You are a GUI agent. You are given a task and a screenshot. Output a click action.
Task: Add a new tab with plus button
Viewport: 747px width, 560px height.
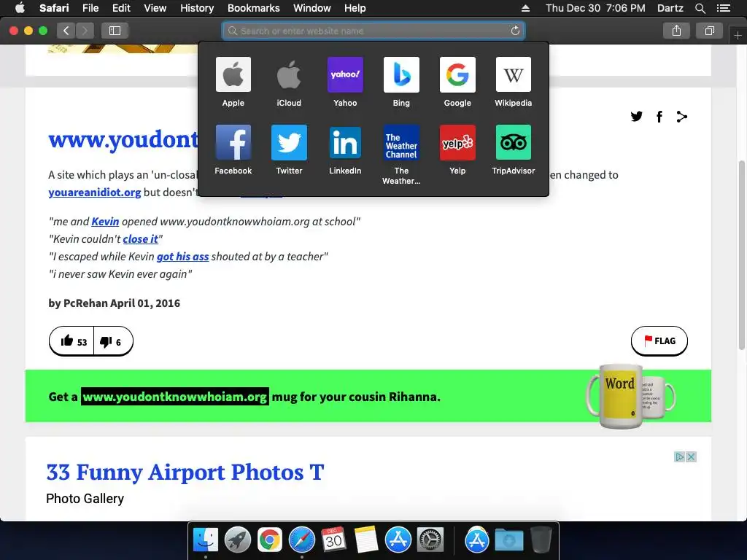click(738, 35)
